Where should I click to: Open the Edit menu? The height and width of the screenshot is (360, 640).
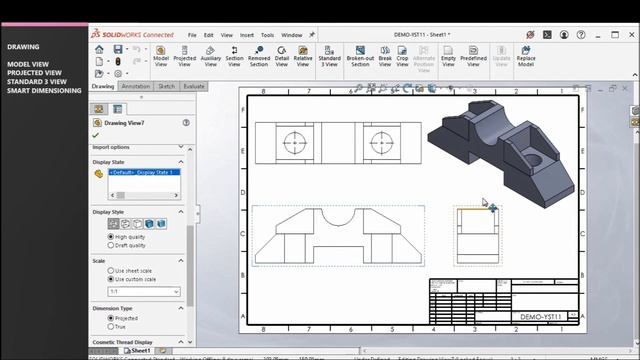point(209,35)
